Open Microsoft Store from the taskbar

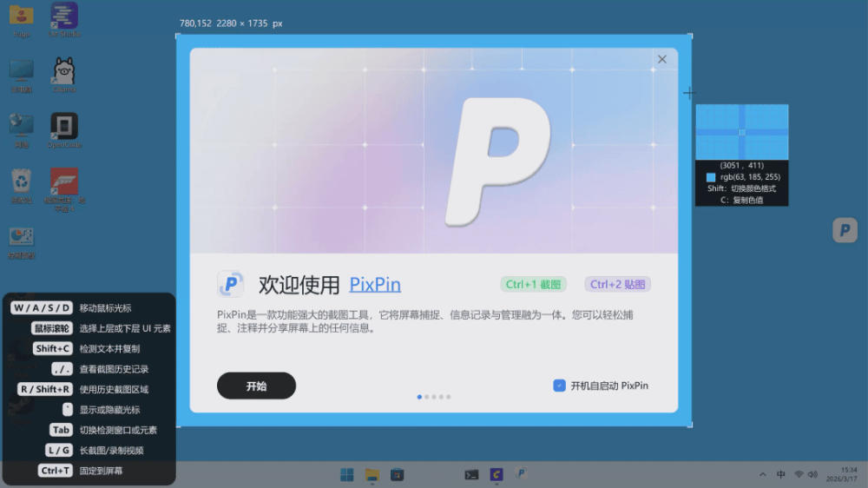(397, 475)
